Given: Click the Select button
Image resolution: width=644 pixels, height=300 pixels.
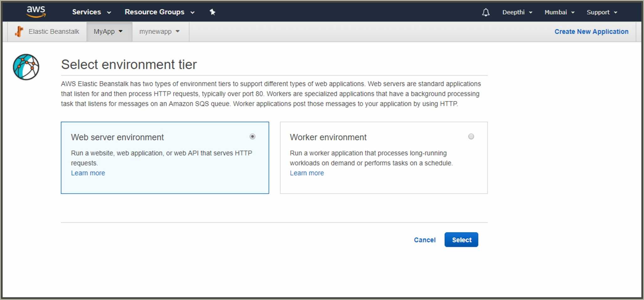Looking at the screenshot, I should [461, 239].
